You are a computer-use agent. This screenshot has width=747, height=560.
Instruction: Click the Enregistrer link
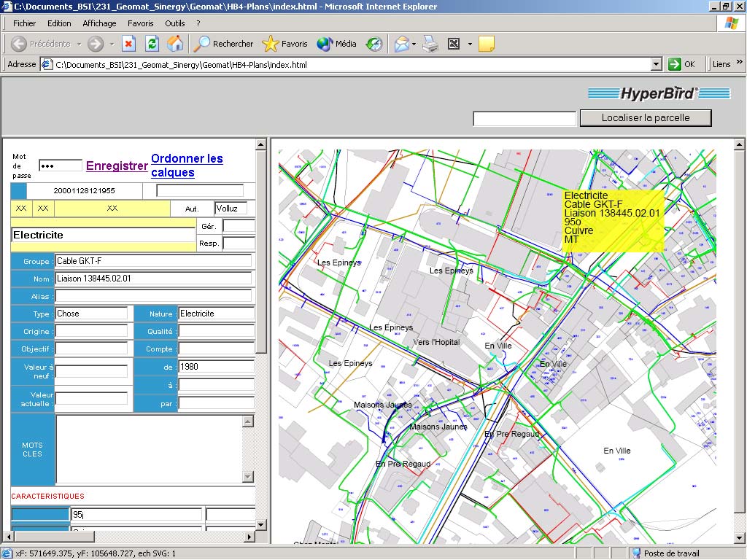[x=117, y=166]
